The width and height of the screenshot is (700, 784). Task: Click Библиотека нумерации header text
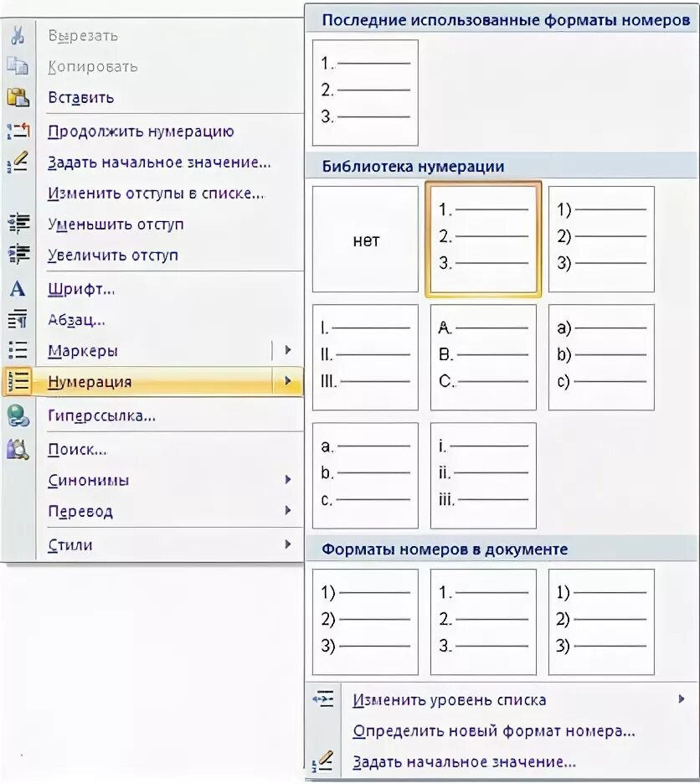413,167
